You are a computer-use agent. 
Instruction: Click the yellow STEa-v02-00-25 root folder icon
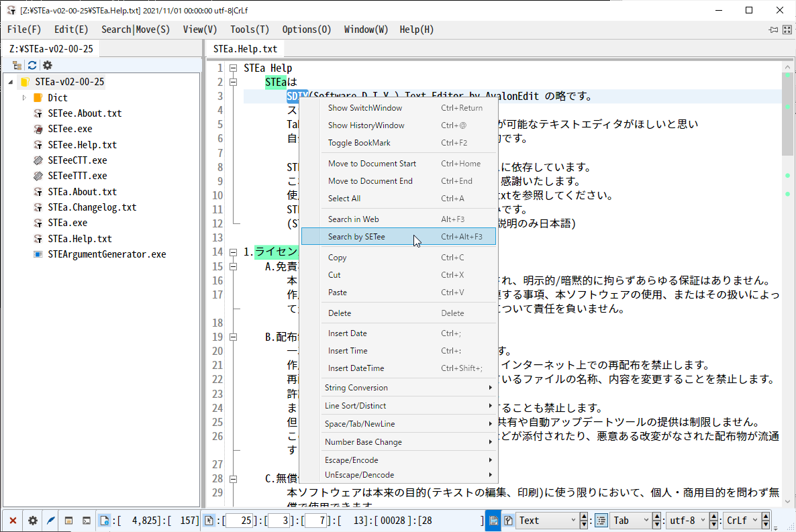click(24, 82)
